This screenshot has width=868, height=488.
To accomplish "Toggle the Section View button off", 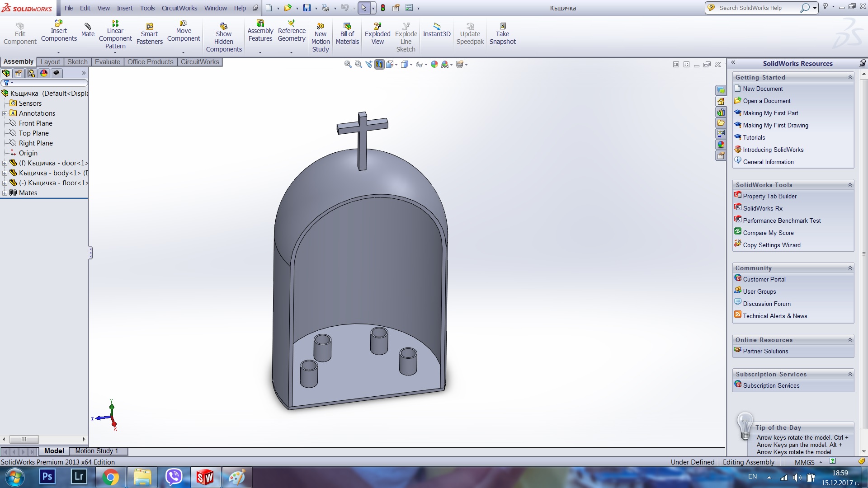I will pos(379,65).
